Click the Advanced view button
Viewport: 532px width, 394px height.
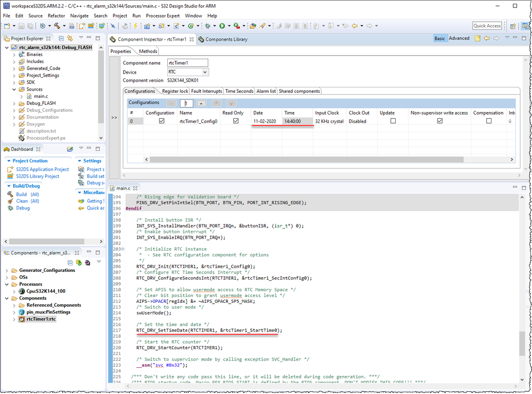click(459, 38)
